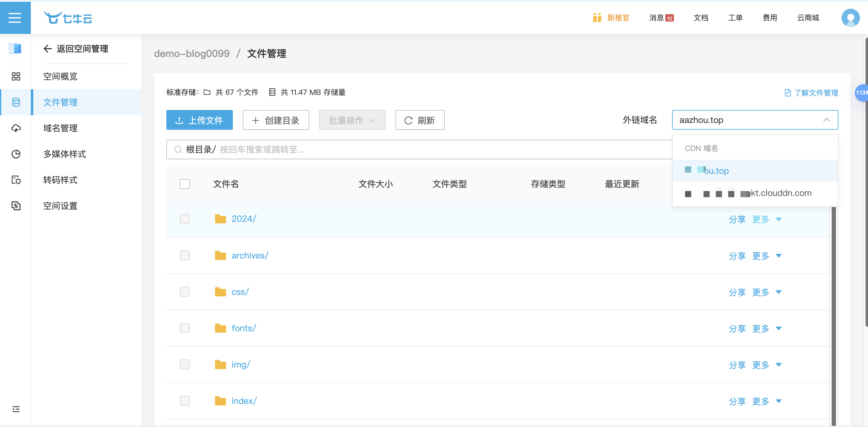The width and height of the screenshot is (868, 427).
Task: Open 域名管理 in the sidebar
Action: 60,128
